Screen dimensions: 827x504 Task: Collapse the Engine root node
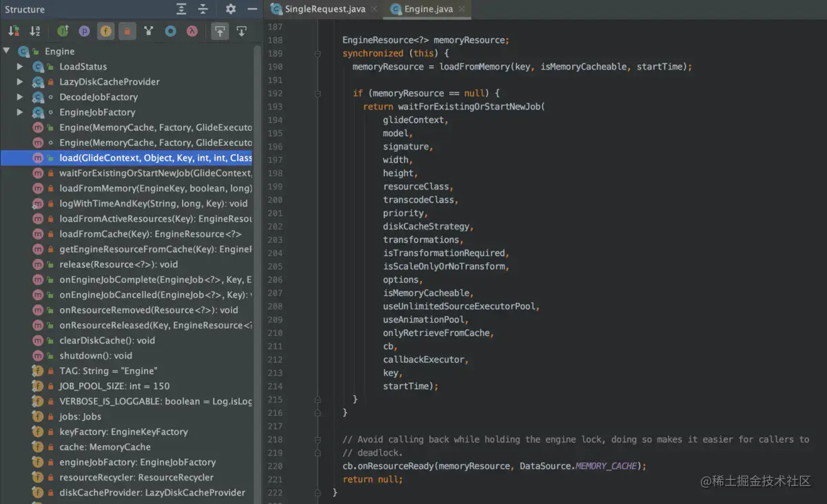click(x=6, y=52)
